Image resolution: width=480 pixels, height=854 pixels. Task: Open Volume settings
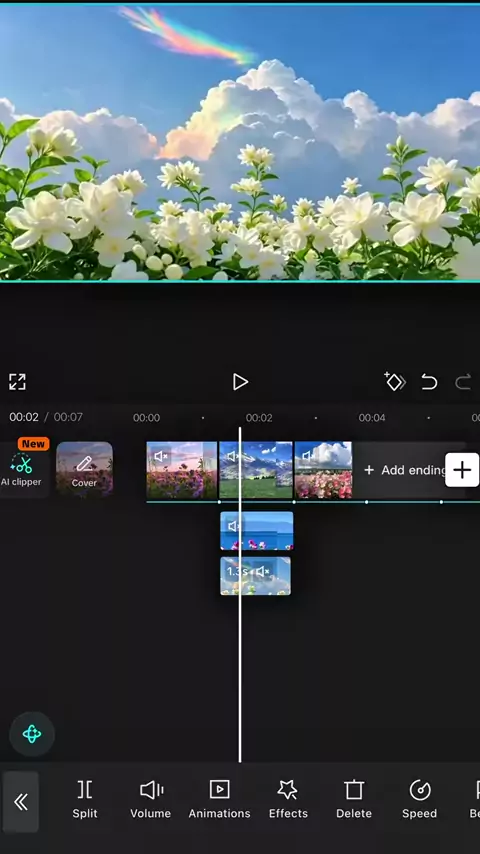(150, 800)
